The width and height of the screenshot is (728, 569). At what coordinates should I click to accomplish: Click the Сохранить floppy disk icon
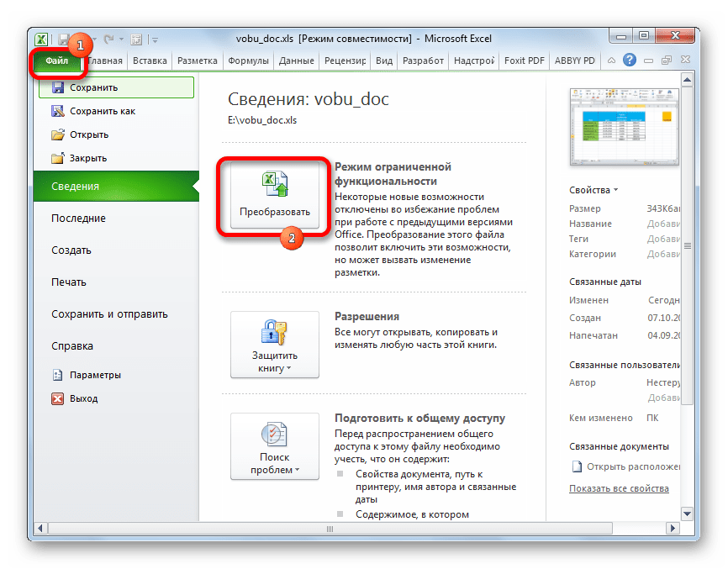pos(57,87)
